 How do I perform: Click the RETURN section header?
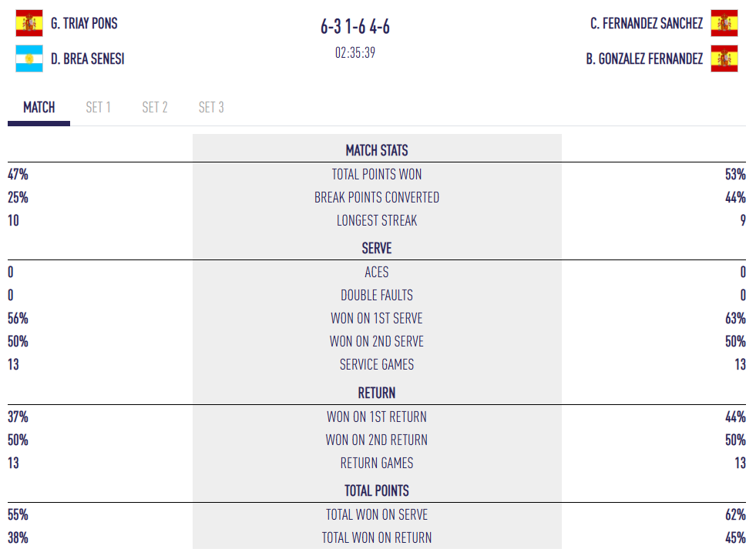[x=377, y=393]
